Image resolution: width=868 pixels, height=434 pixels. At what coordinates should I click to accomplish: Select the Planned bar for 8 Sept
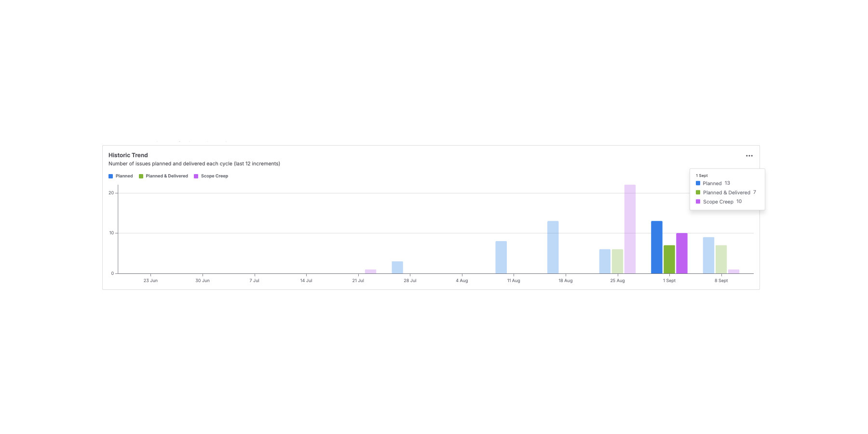coord(708,256)
